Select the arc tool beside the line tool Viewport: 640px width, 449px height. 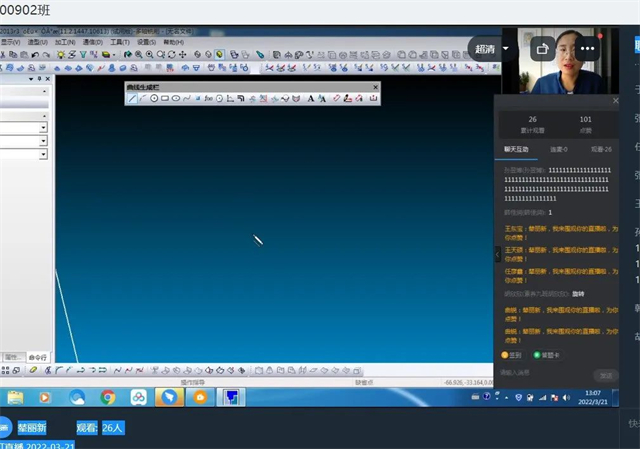(143, 98)
